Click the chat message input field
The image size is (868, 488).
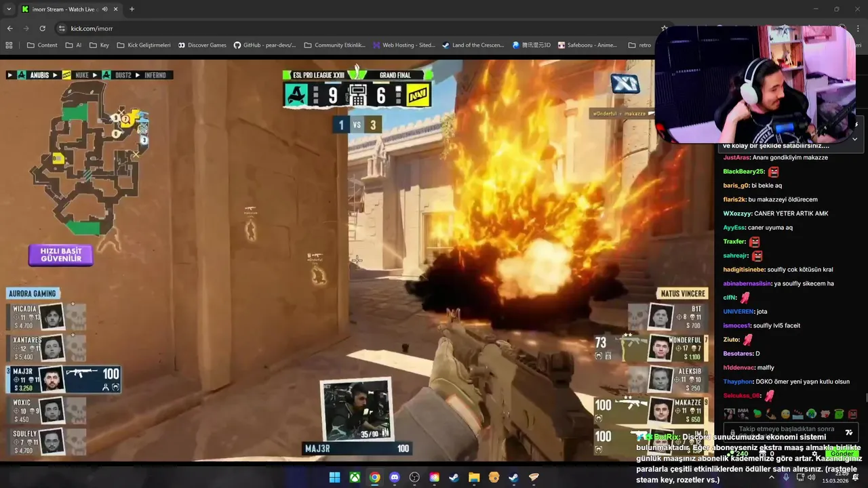click(x=791, y=432)
